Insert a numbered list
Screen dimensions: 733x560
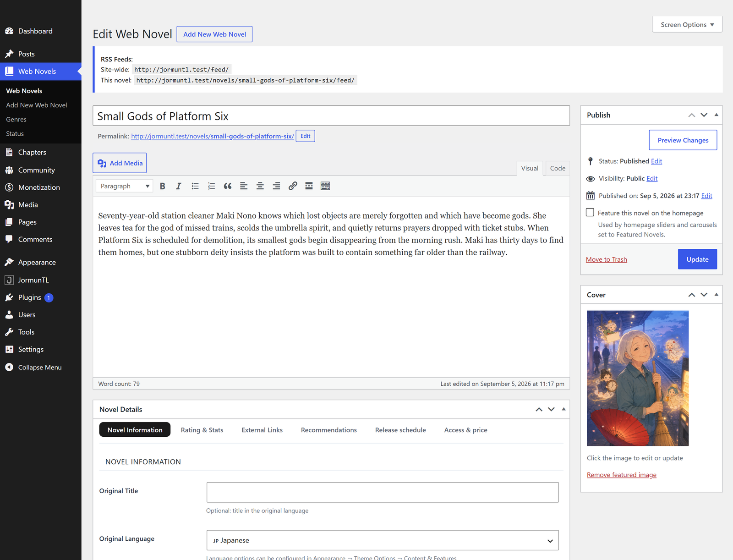[x=211, y=186]
